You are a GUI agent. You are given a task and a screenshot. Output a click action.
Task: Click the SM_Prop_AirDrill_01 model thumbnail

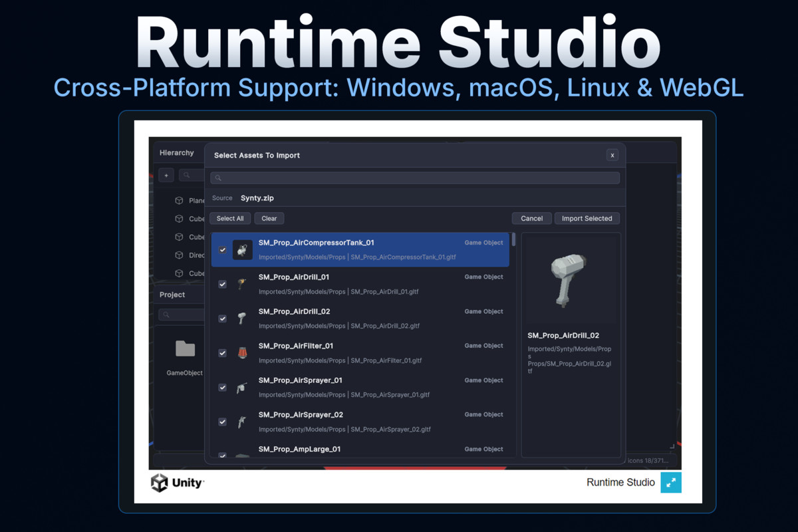242,285
